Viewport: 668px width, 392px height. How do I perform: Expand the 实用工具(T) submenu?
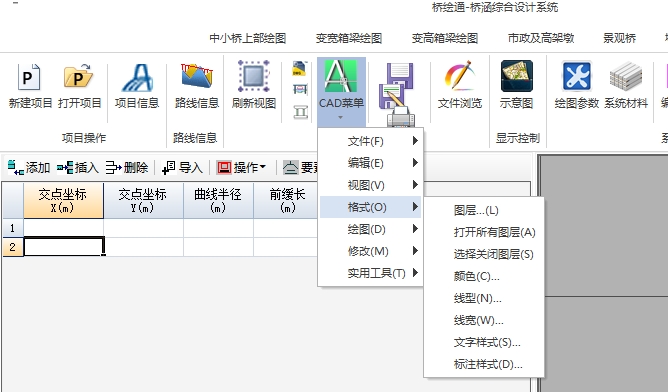coord(371,273)
